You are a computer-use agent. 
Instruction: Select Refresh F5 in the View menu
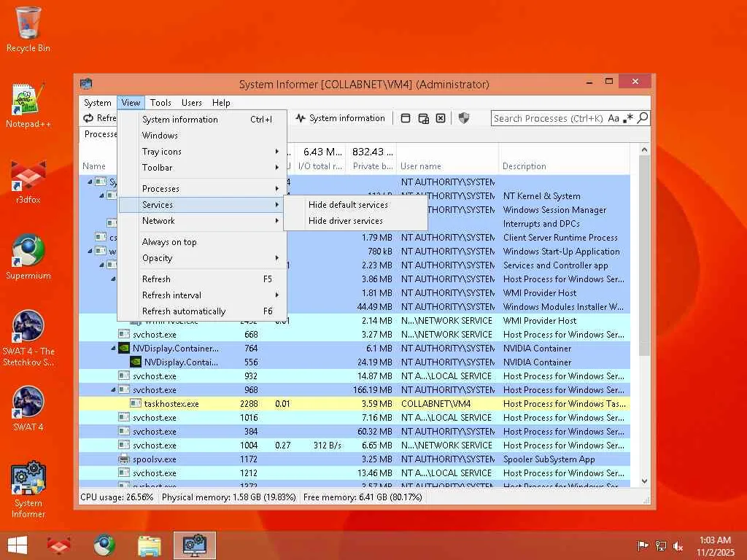202,279
